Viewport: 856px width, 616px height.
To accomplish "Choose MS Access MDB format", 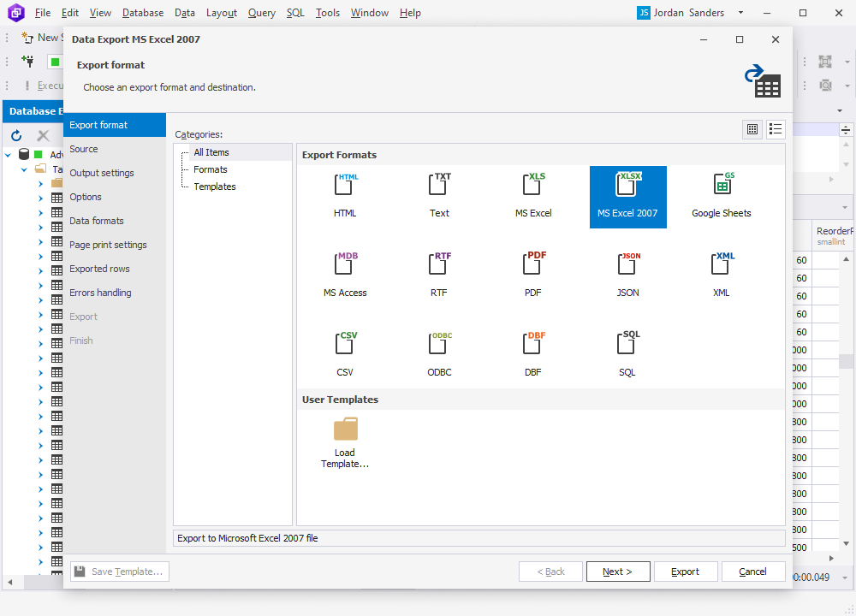I will tap(345, 276).
